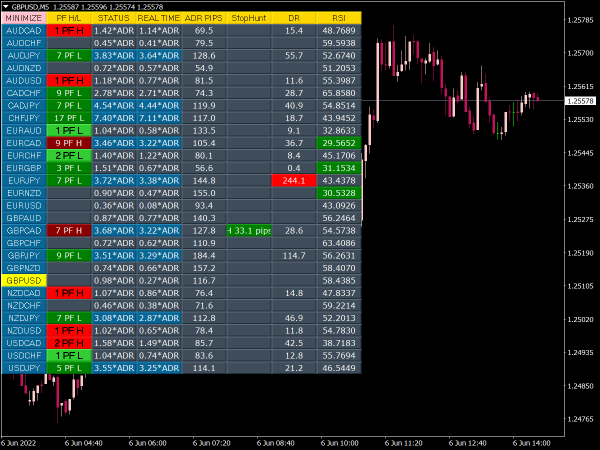The width and height of the screenshot is (600, 450).
Task: Click the red 244.1 DR cell
Action: 294,181
